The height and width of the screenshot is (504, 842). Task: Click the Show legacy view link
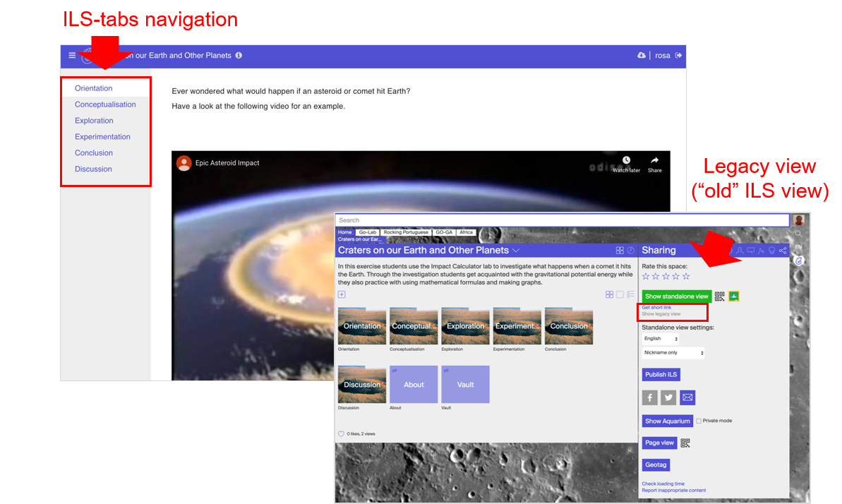click(x=661, y=314)
